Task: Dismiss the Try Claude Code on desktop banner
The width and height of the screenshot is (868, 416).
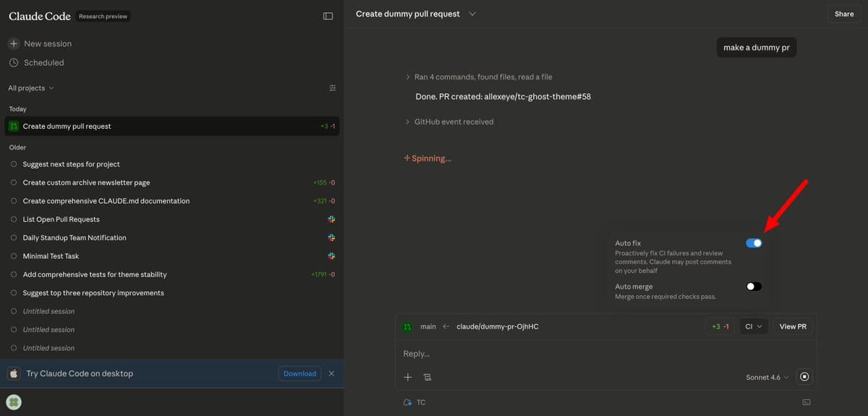Action: click(331, 373)
